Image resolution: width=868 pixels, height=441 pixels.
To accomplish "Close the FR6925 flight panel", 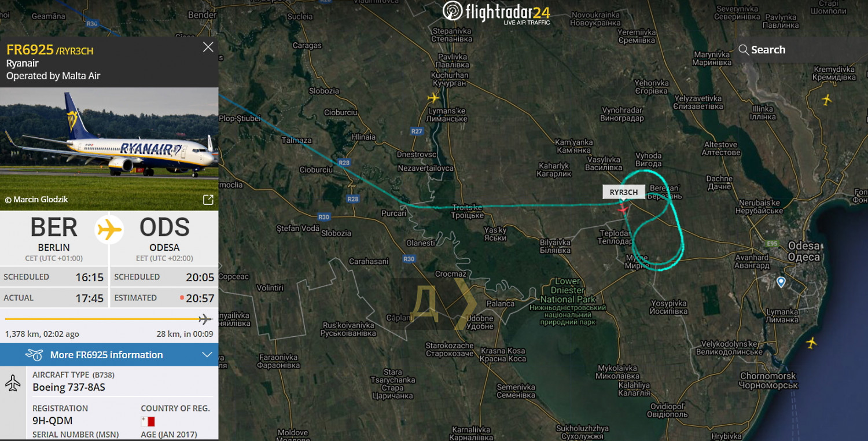I will pos(208,47).
